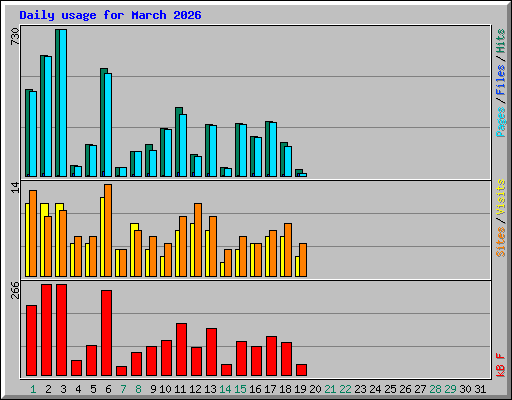Click day label 17 on the x-axis
512x400 pixels.
(x=270, y=389)
